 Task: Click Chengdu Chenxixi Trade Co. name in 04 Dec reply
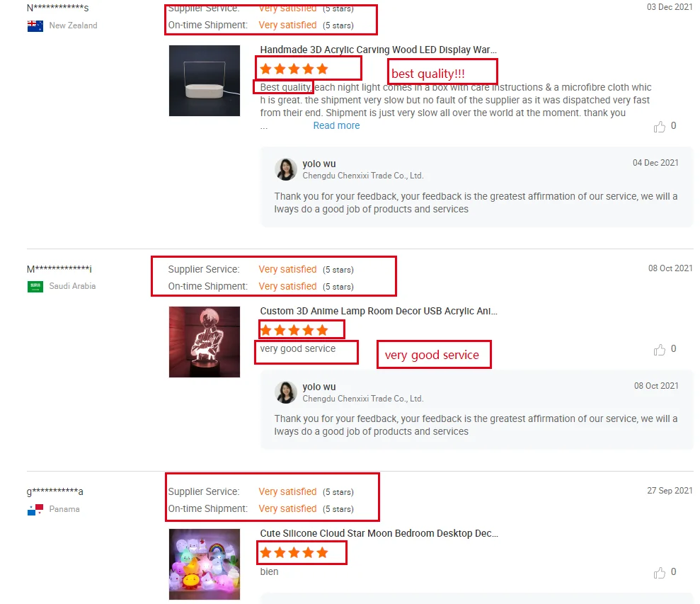pos(363,176)
